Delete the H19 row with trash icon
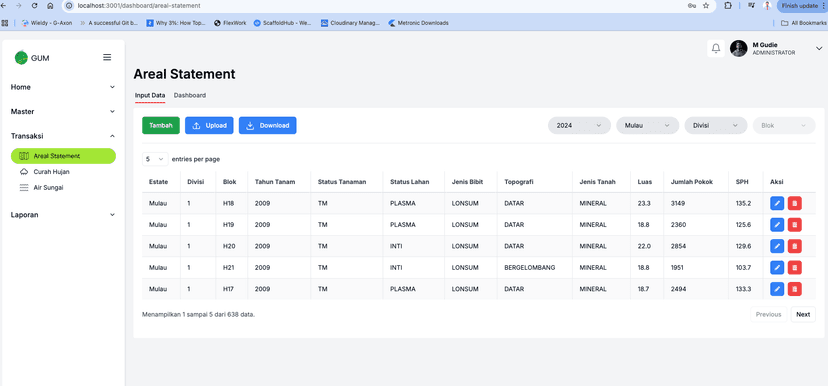The width and height of the screenshot is (828, 386). pyautogui.click(x=795, y=225)
